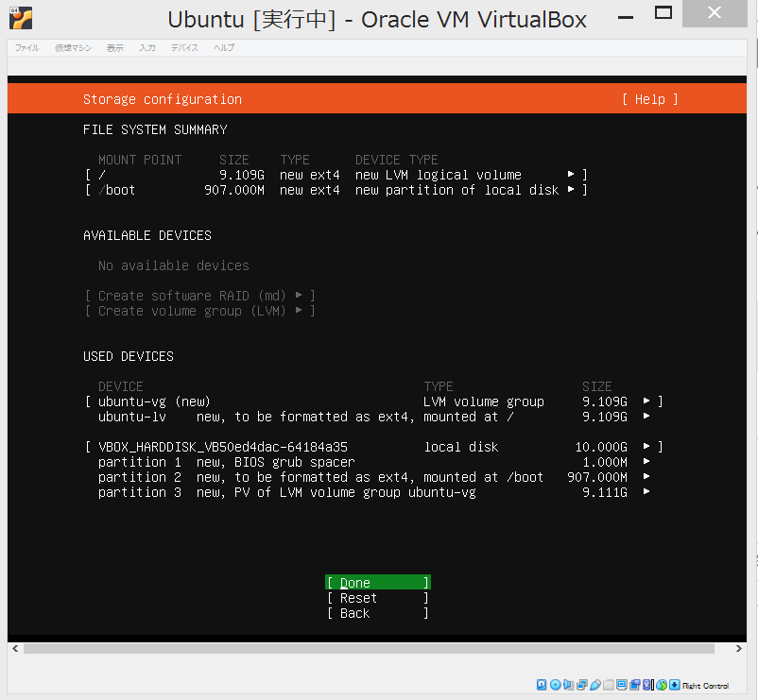Click the network adapter status icon

pyautogui.click(x=582, y=685)
